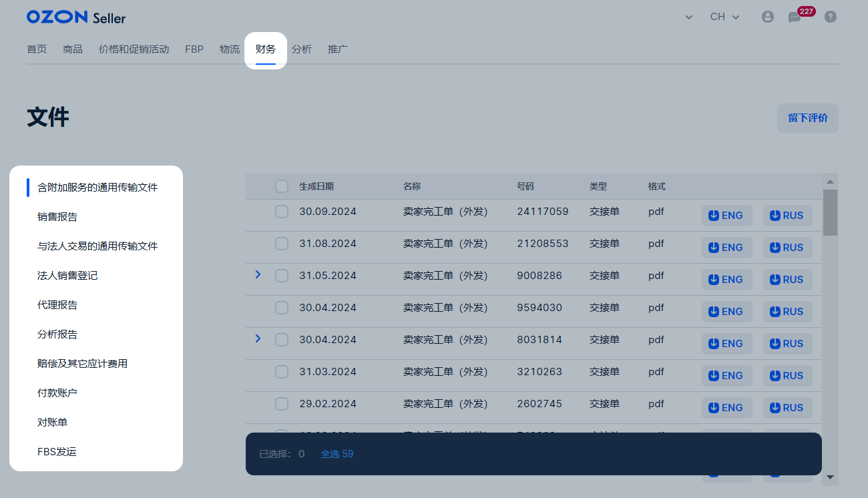Select the 财务 tab
Viewport: 868px width, 498px height.
pyautogui.click(x=266, y=49)
